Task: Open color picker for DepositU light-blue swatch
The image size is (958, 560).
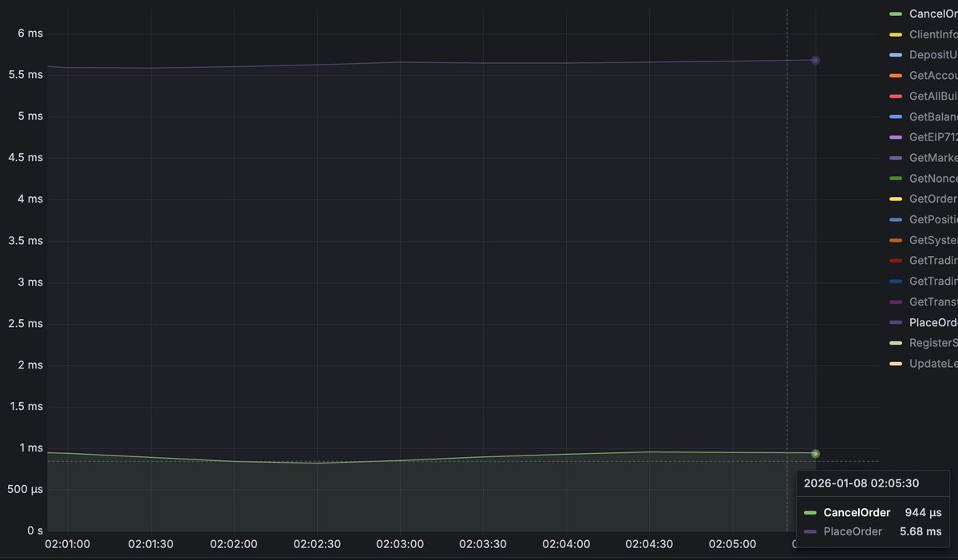Action: (x=896, y=55)
